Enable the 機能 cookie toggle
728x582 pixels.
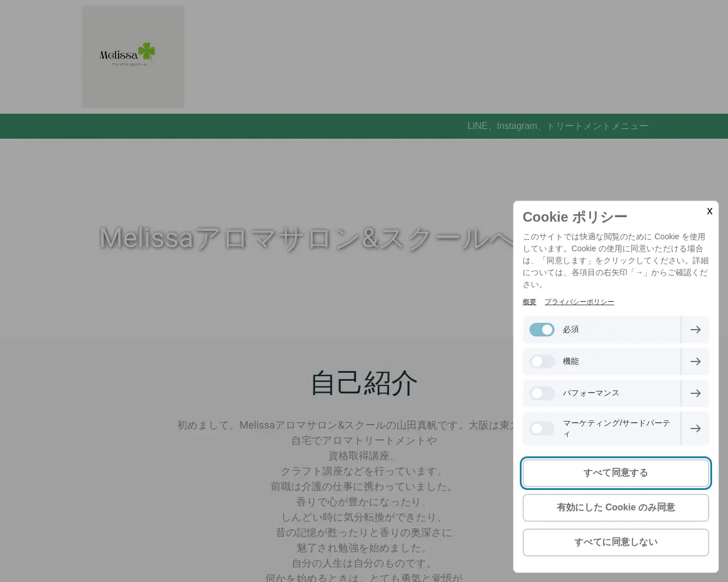[541, 361]
